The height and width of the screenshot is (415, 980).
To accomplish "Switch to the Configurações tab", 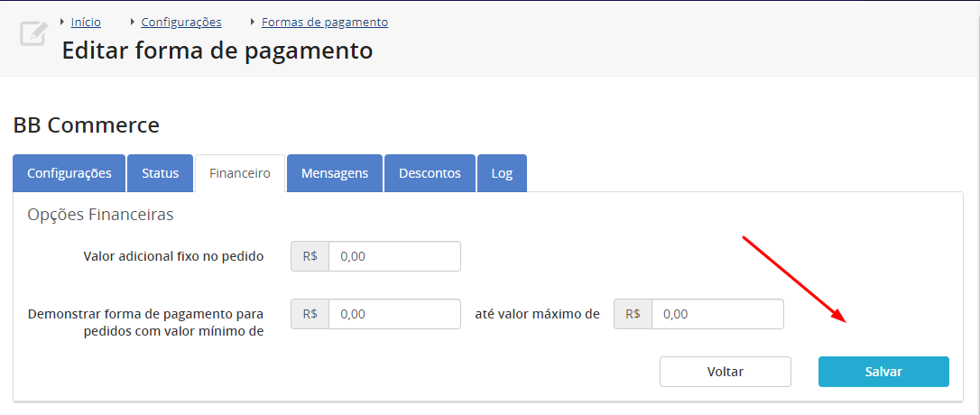I will click(69, 173).
